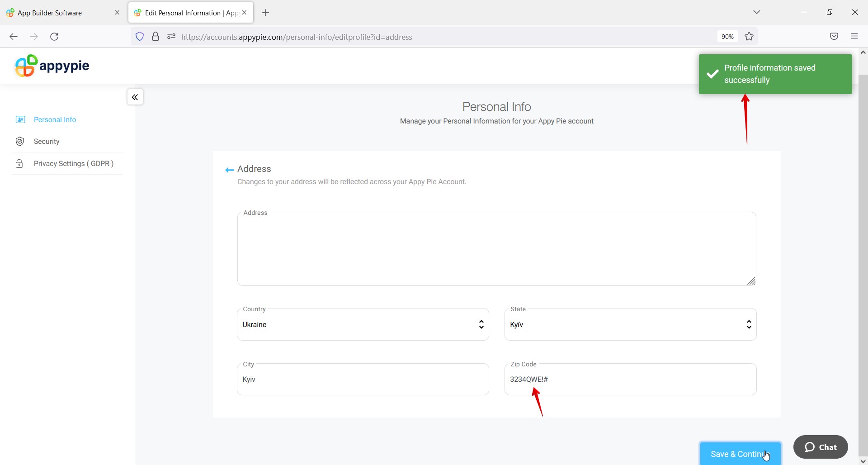868x465 pixels.
Task: Click the Privacy Settings lock icon
Action: pyautogui.click(x=19, y=164)
